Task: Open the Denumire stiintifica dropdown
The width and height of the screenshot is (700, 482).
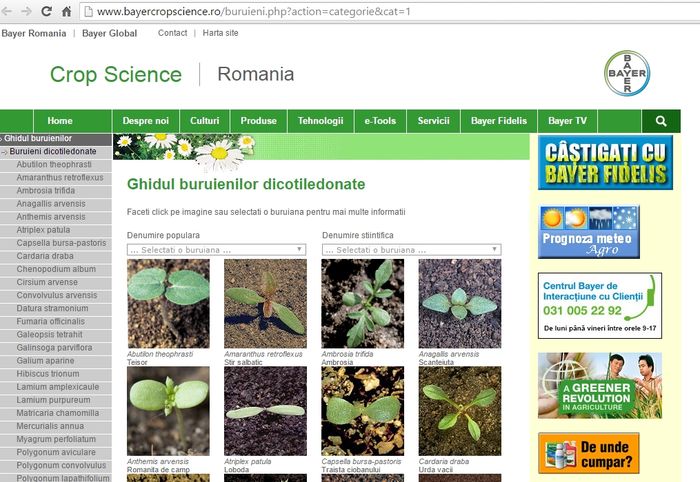Action: [x=412, y=249]
